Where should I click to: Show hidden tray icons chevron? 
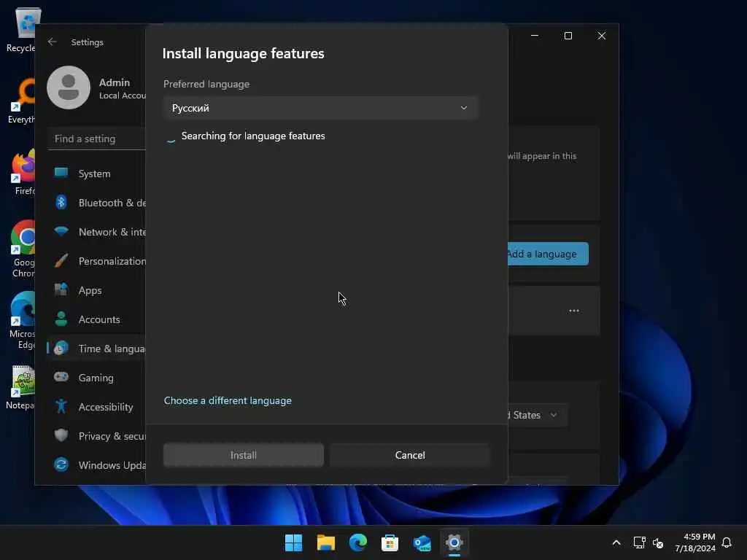(616, 542)
